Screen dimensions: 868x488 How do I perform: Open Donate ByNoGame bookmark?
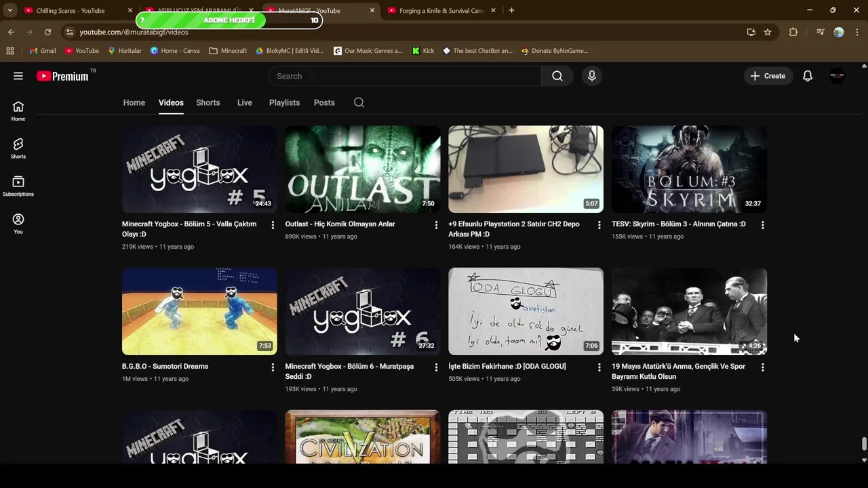[x=555, y=51]
